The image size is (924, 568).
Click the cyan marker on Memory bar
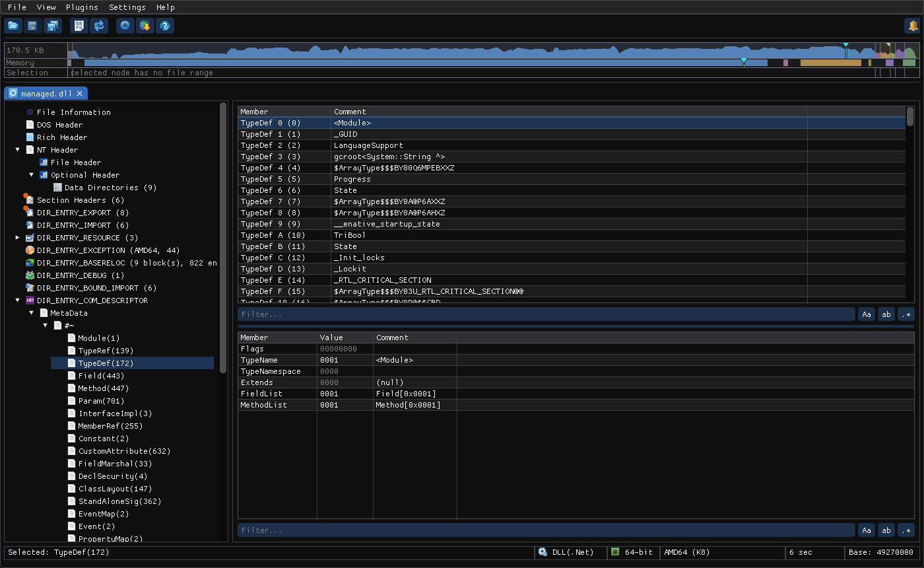pyautogui.click(x=744, y=61)
